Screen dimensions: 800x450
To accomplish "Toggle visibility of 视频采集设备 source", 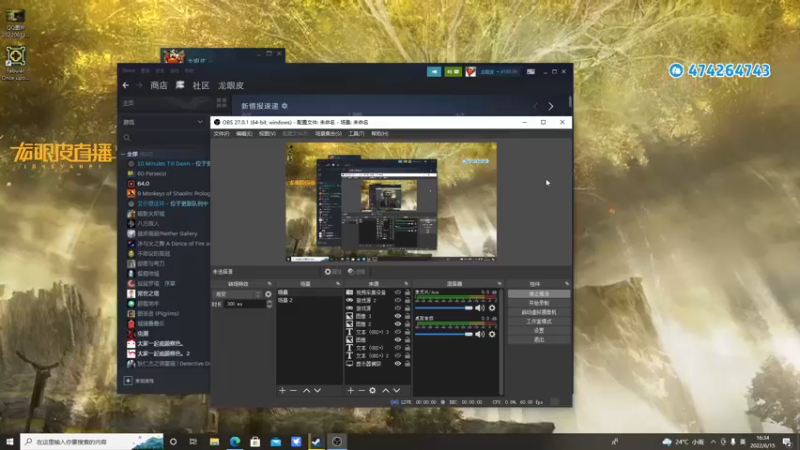I will [397, 292].
